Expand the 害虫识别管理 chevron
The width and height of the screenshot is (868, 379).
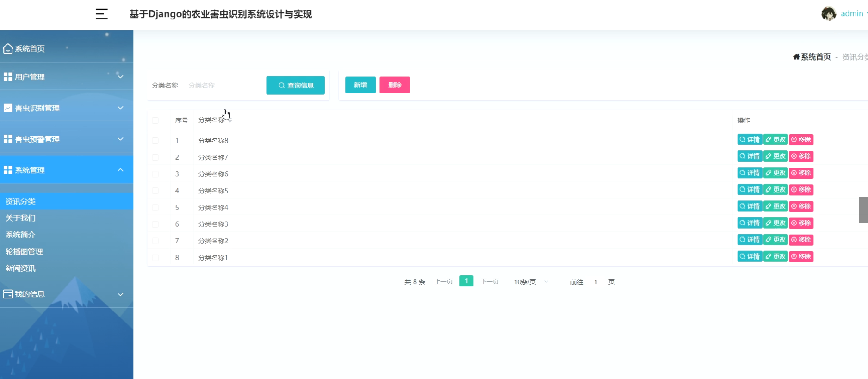tap(120, 108)
